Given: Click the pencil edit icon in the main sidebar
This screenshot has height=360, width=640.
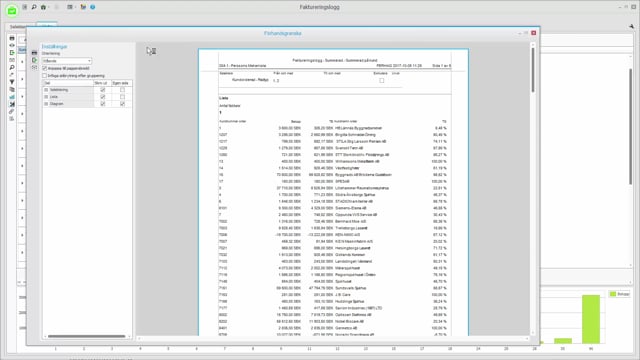Looking at the screenshot, I should click(12, 75).
